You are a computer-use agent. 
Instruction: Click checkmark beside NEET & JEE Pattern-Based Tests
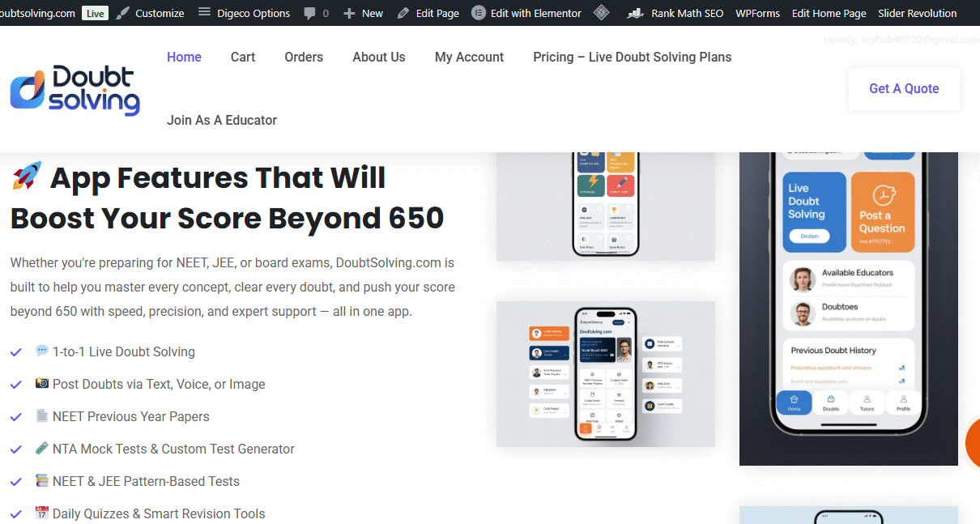click(15, 482)
